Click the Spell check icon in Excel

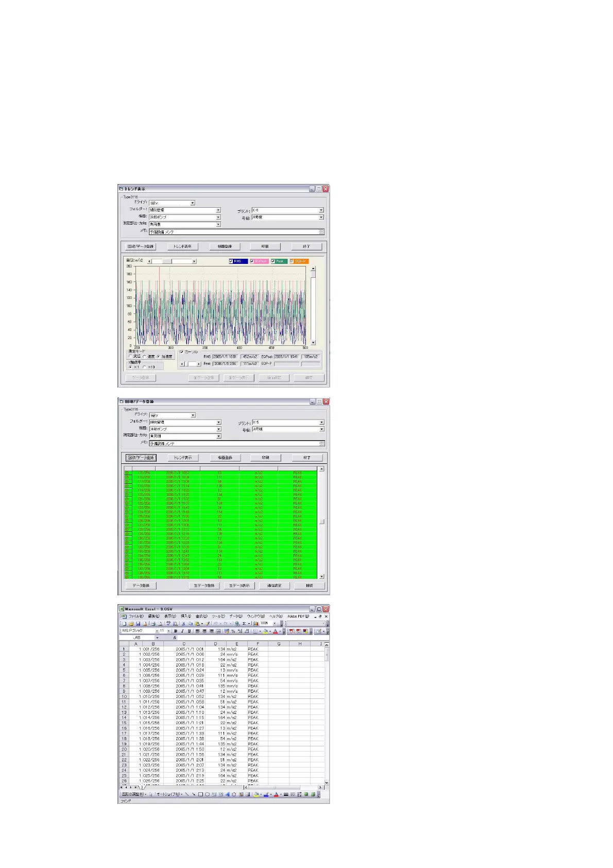168,624
